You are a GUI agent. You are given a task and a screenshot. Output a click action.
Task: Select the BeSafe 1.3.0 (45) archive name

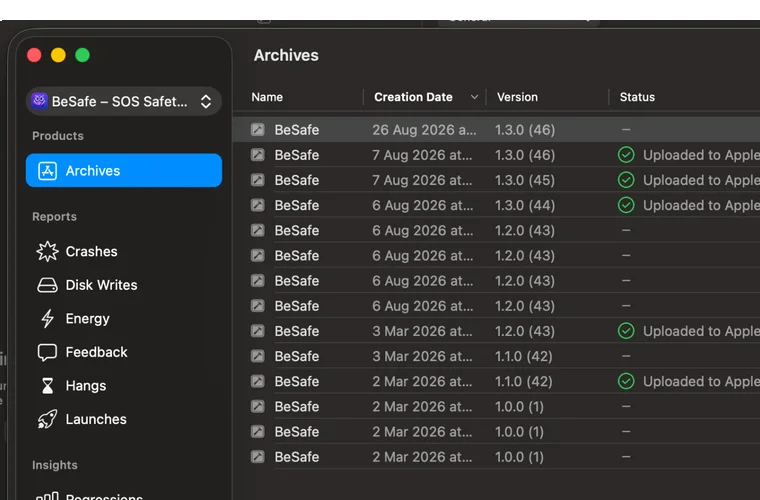pyautogui.click(x=297, y=180)
